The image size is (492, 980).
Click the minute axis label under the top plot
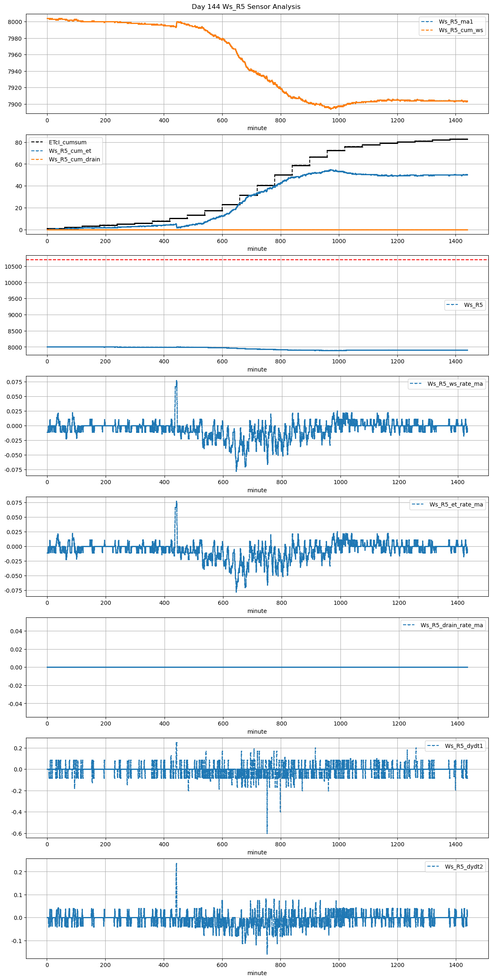257,128
